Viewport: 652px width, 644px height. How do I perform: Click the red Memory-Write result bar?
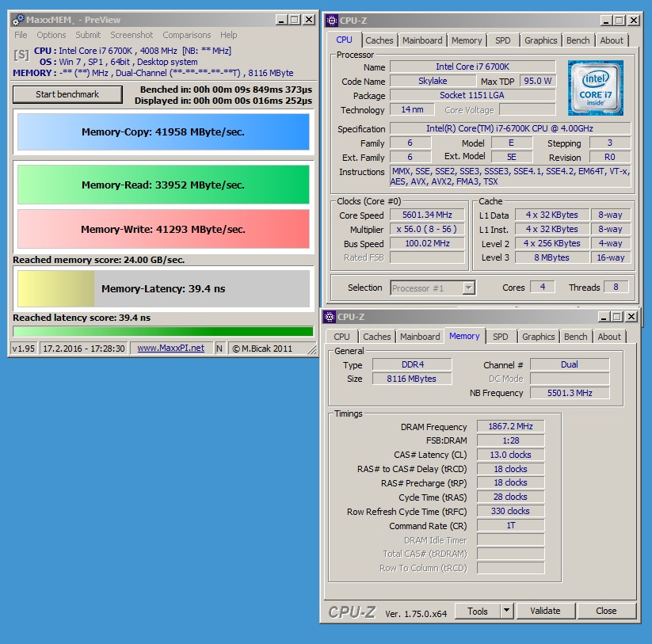[x=163, y=229]
